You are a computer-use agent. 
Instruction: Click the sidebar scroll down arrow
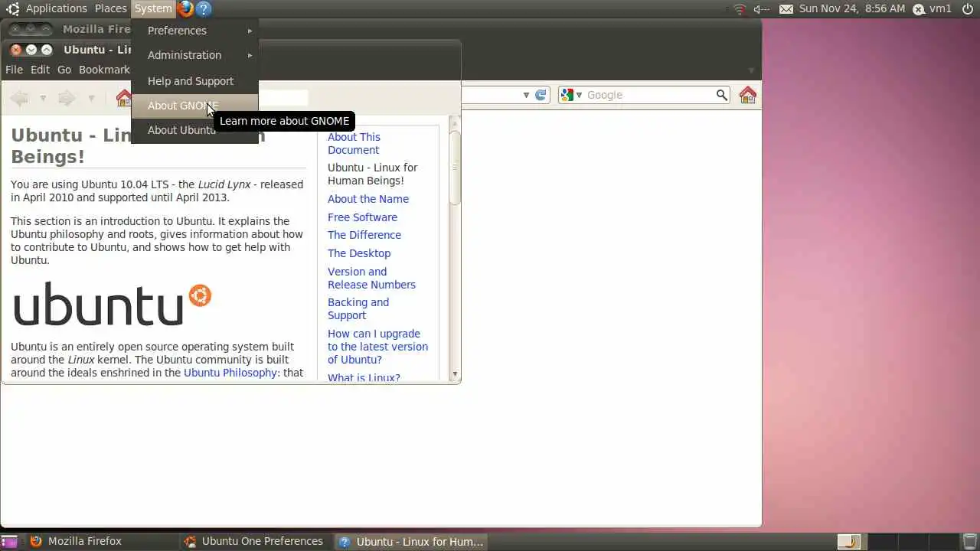(x=455, y=374)
